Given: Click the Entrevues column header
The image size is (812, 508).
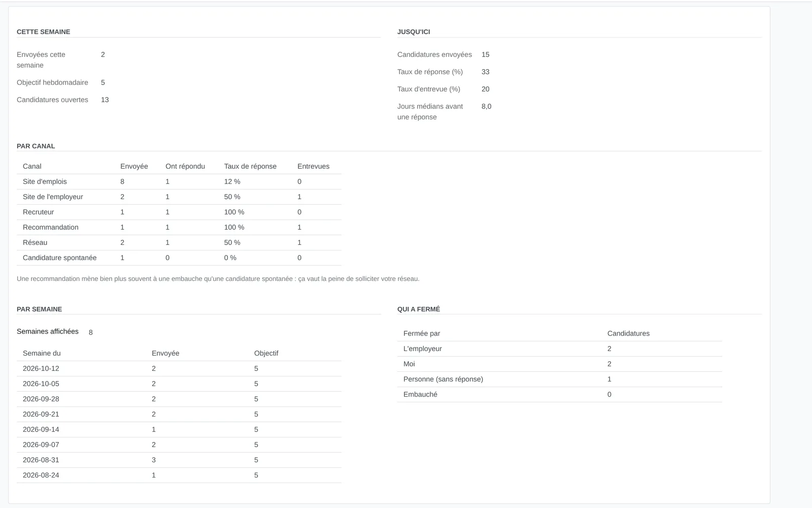Looking at the screenshot, I should click(313, 166).
